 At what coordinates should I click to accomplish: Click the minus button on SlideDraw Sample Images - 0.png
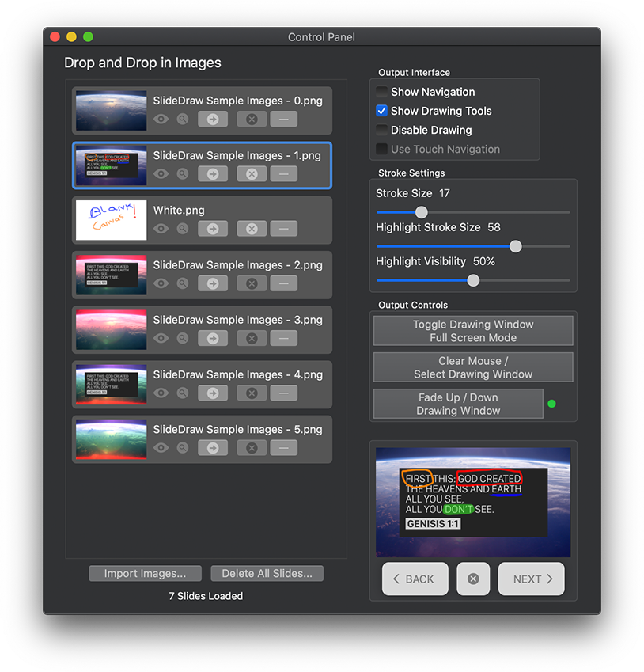pyautogui.click(x=284, y=120)
